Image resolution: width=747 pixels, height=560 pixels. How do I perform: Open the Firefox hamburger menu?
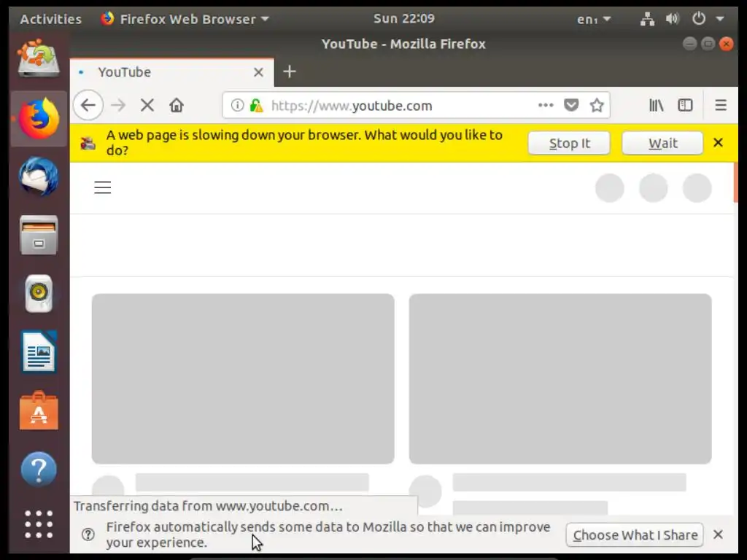[721, 105]
